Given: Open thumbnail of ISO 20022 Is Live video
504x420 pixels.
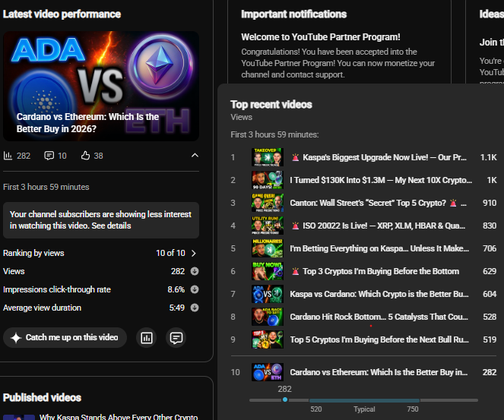Looking at the screenshot, I should pos(267,226).
